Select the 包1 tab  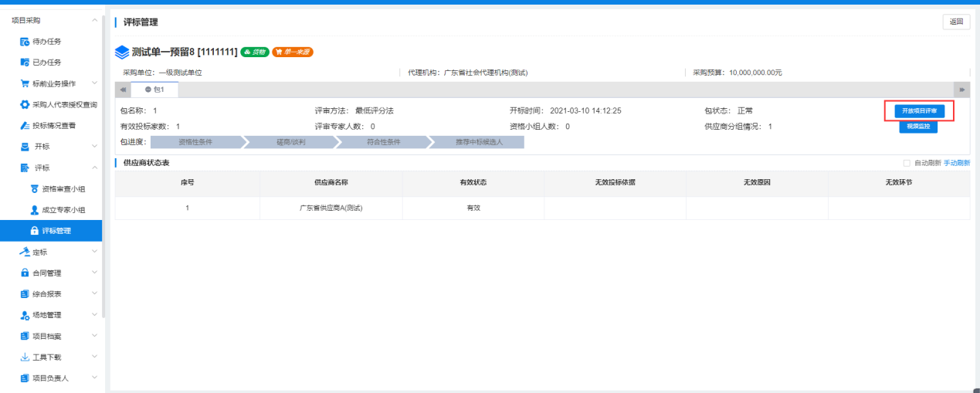[154, 90]
